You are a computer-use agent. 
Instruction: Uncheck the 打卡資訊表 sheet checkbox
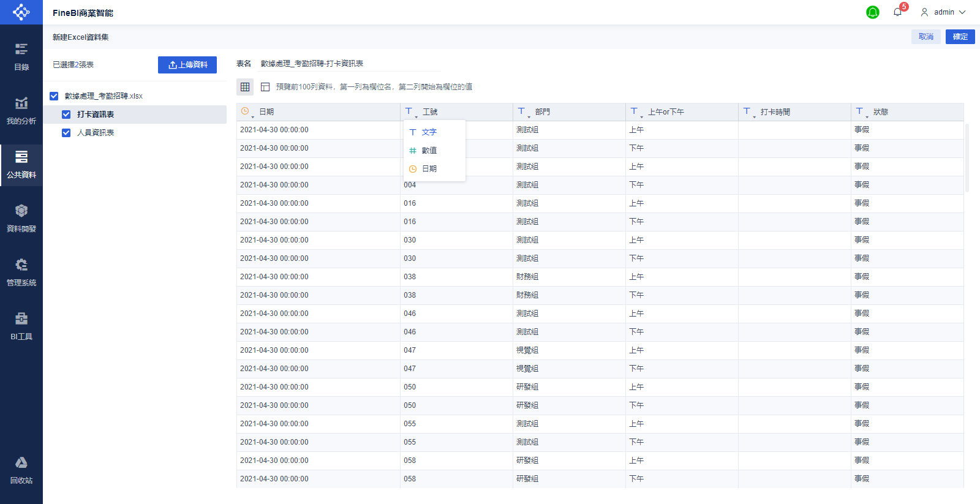(66, 115)
